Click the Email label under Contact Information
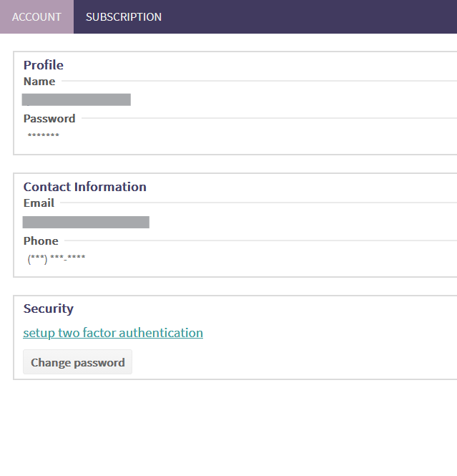The width and height of the screenshot is (457, 476). click(x=39, y=203)
